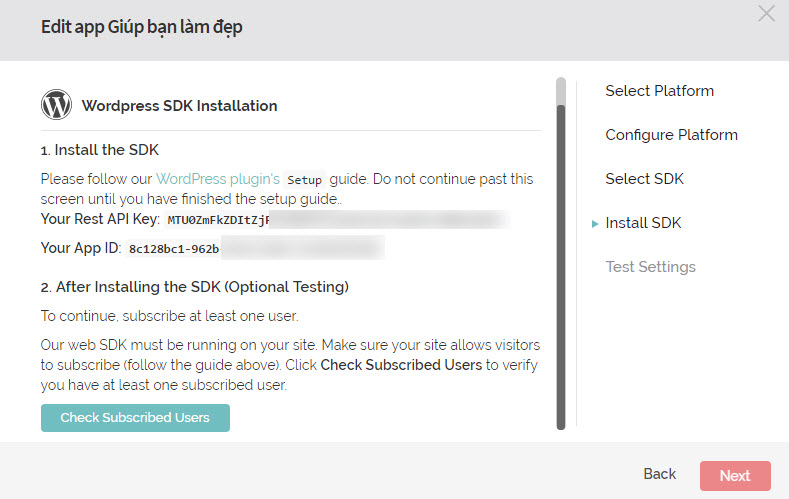Open the WordPress plugin's link
Image resolution: width=789 pixels, height=499 pixels.
[x=218, y=179]
